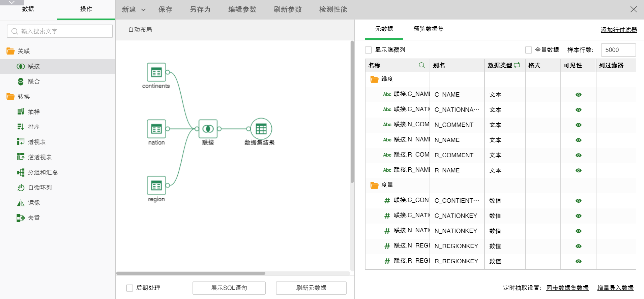Toggle visibility eye for C_NAME row
The height and width of the screenshot is (299, 644).
[x=578, y=95]
